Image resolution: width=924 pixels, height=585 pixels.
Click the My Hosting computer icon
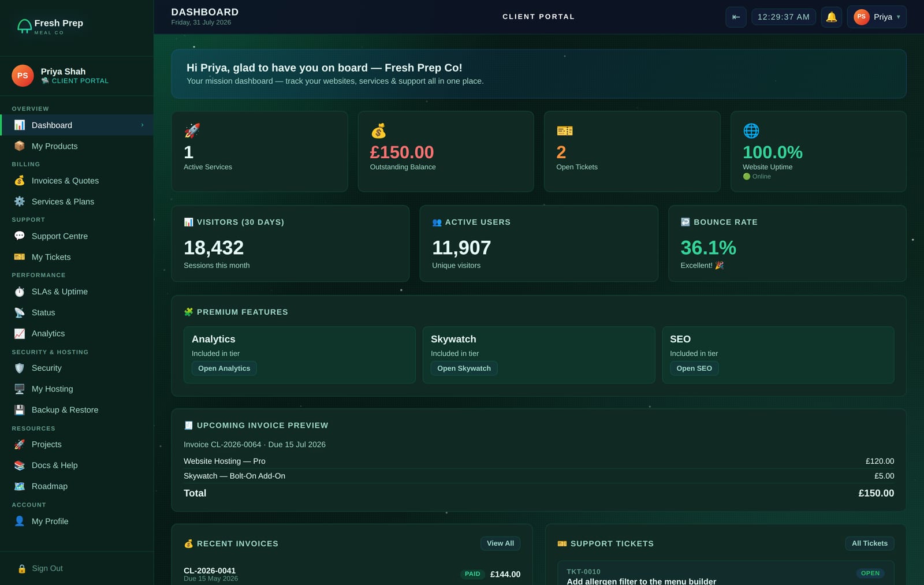coord(20,389)
